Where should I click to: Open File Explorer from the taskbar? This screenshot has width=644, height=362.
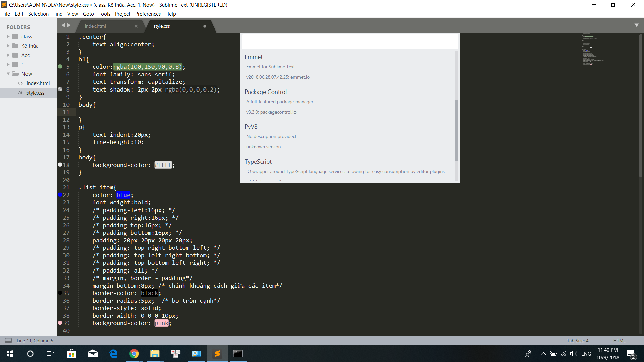[155, 353]
